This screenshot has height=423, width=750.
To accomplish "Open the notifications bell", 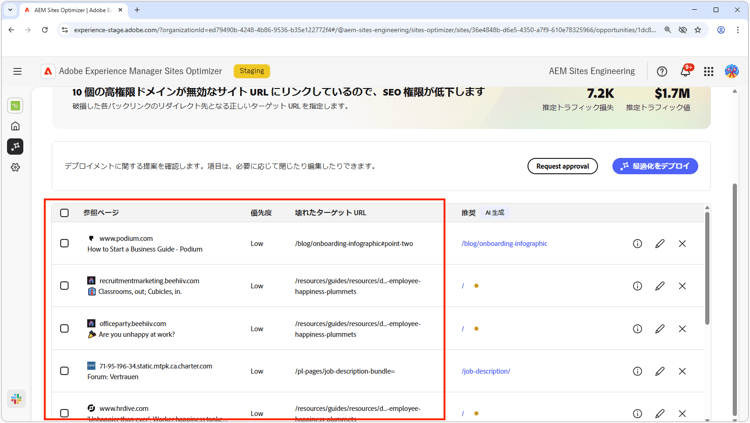I will coord(685,71).
